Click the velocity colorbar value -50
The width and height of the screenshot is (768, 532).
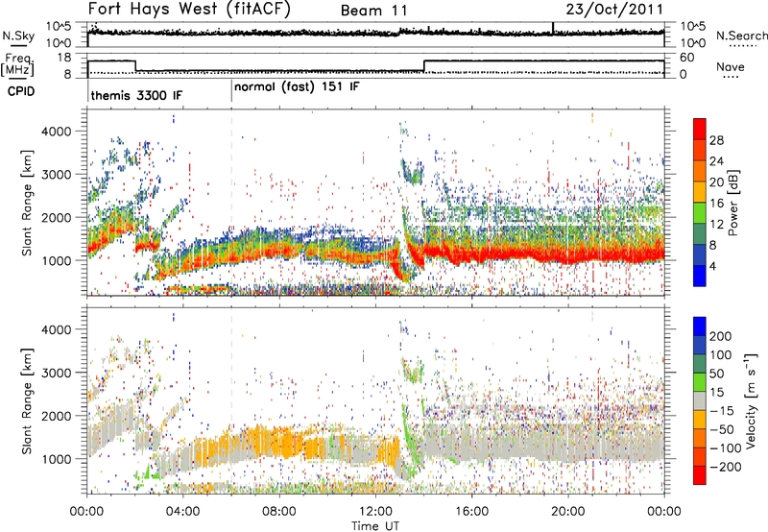click(722, 429)
